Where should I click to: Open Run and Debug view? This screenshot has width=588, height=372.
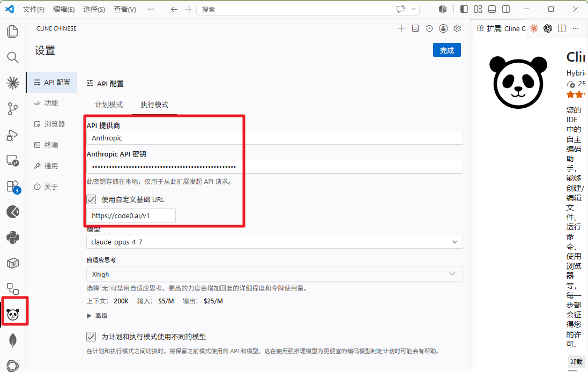pos(13,135)
